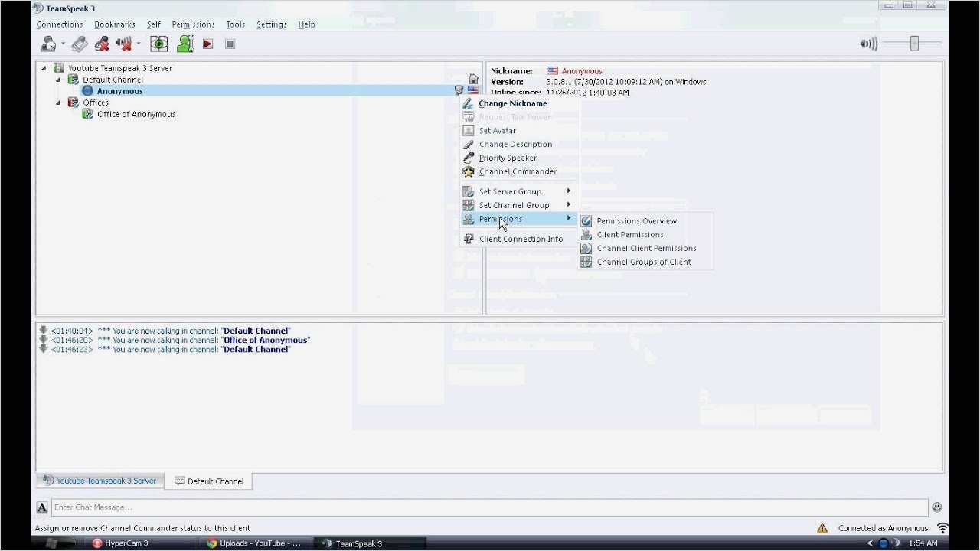This screenshot has height=551, width=980.
Task: Open Contacts via the green person icon
Action: (x=185, y=44)
